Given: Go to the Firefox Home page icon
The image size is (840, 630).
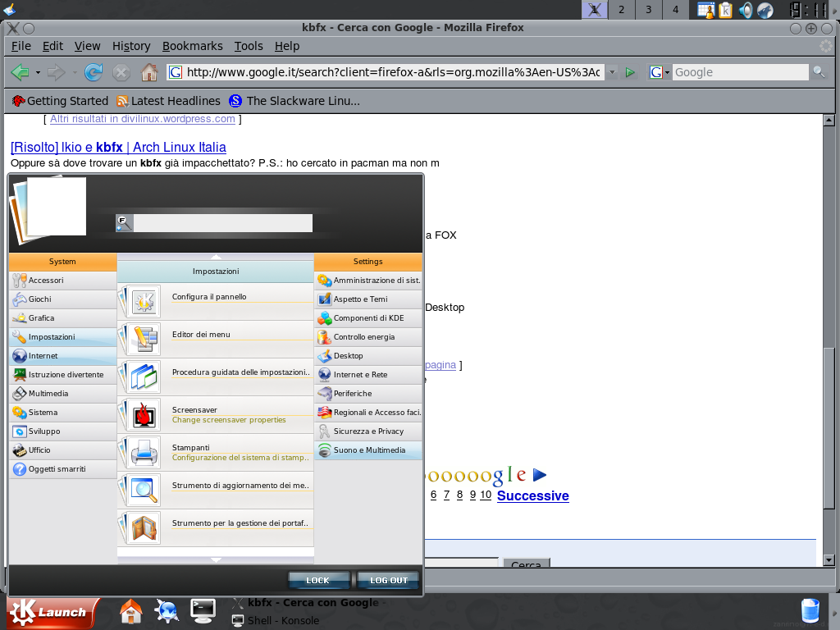Looking at the screenshot, I should click(149, 72).
